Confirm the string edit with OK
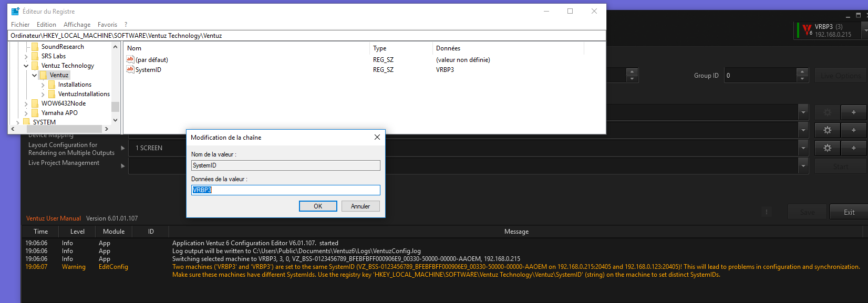The image size is (868, 303). [x=318, y=206]
